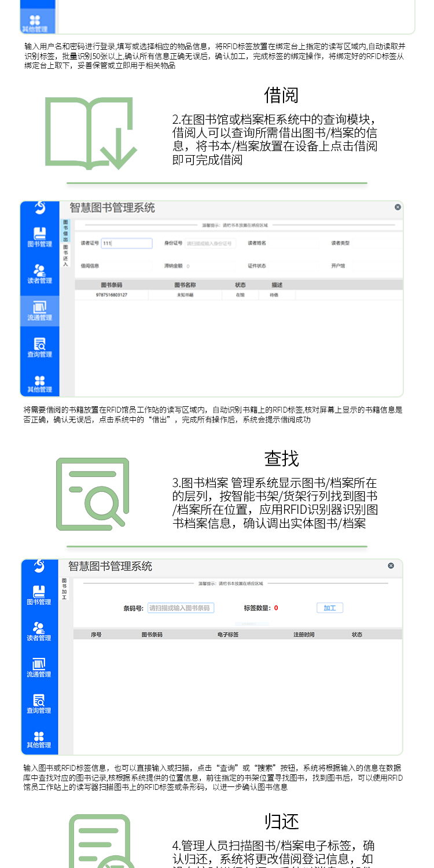Image resolution: width=434 pixels, height=868 pixels.
Task: Switch to the 图书借出 vertical tab
Action: (x=65, y=230)
